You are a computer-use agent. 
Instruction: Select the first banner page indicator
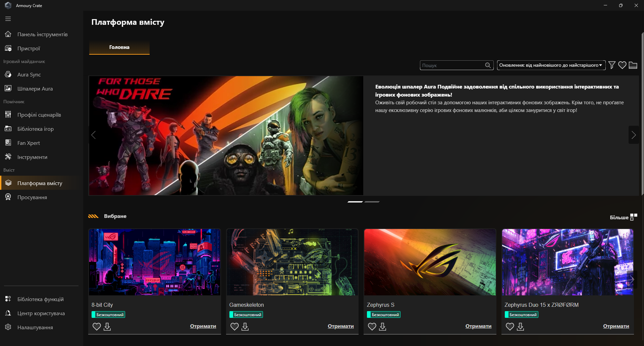(355, 202)
